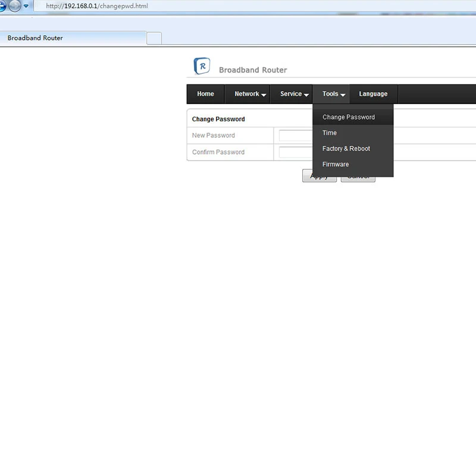476x476 pixels.
Task: Click the Broadband Router R logo
Action: coord(202,66)
